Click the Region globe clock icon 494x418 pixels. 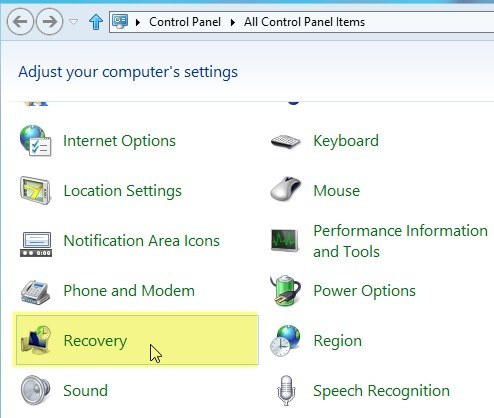pyautogui.click(x=285, y=341)
